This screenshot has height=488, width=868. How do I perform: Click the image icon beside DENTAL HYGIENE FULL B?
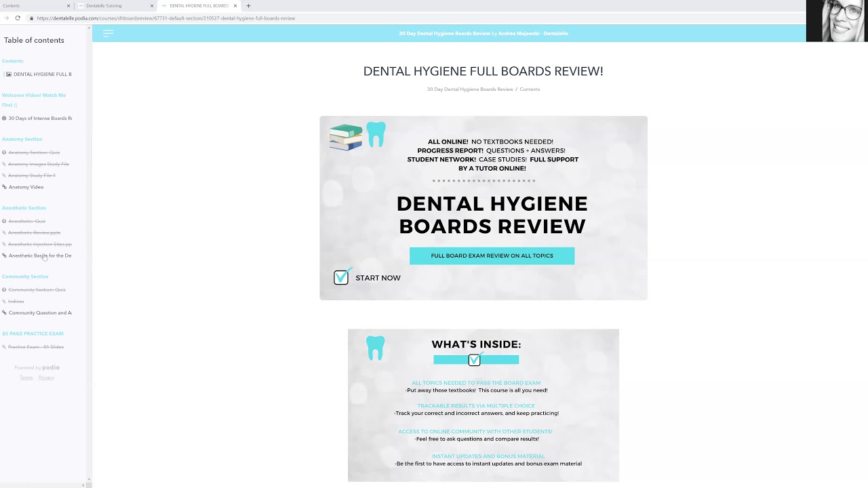[9, 74]
